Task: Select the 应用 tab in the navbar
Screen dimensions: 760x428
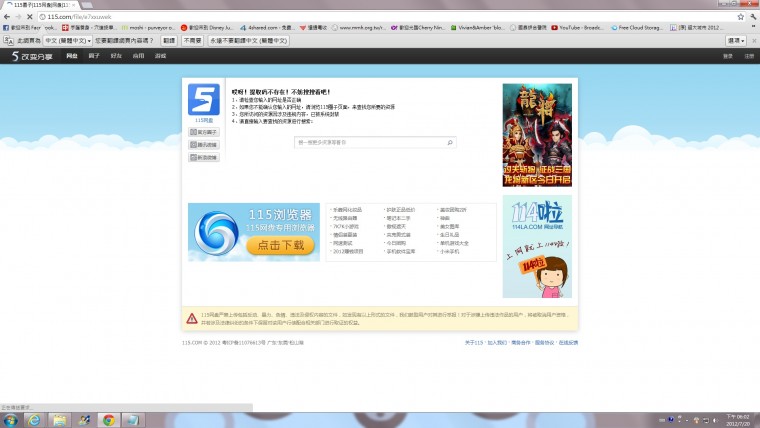Action: [139, 56]
